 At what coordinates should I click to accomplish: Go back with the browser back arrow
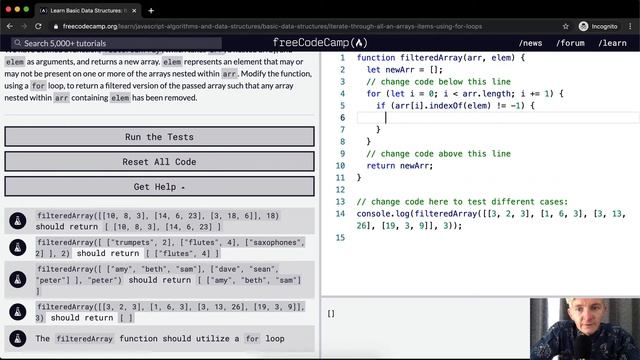click(x=10, y=26)
